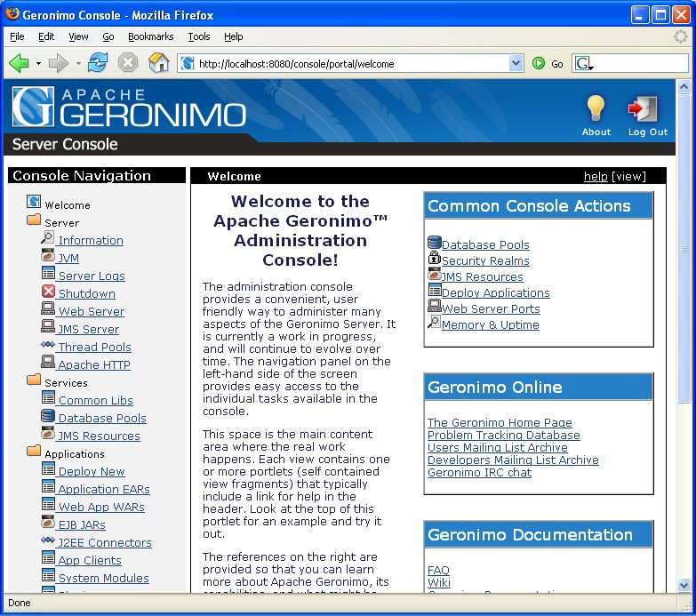Screen dimensions: 696x616
Task: Click the arrows icon beside Thread Pools
Action: 47,344
